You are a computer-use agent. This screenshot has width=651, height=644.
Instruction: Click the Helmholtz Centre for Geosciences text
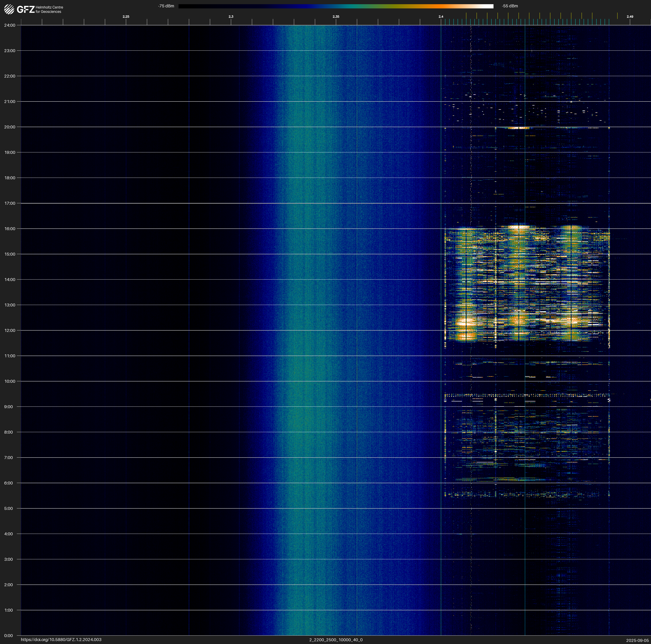click(49, 9)
